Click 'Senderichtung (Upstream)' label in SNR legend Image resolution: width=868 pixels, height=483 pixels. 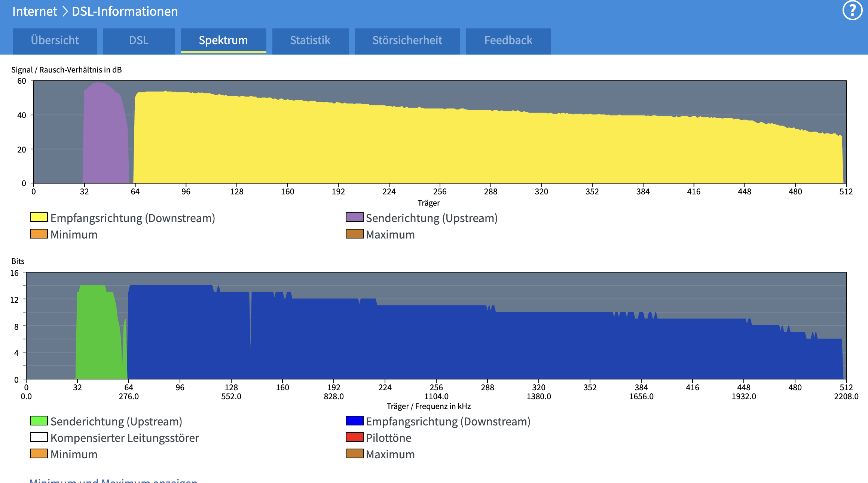pos(432,218)
